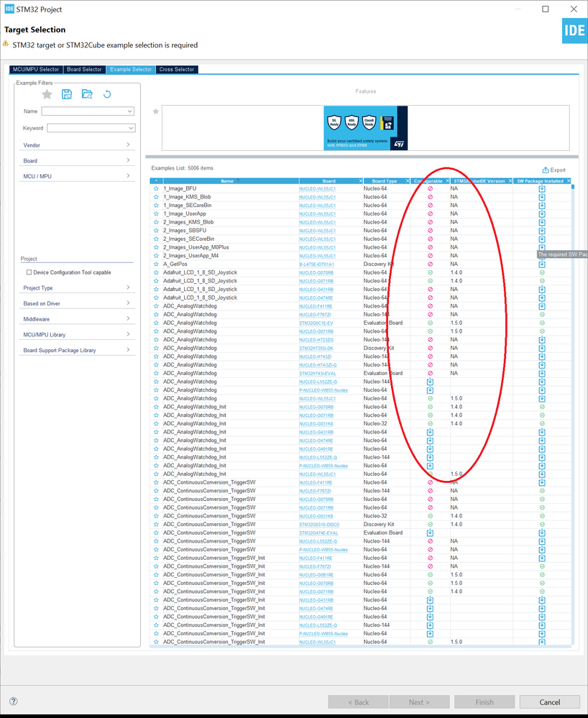Remove the Configurable column using its X

447,181
